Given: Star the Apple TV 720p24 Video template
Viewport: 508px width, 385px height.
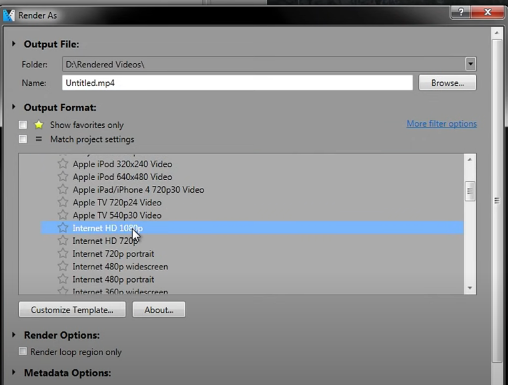Looking at the screenshot, I should [63, 202].
